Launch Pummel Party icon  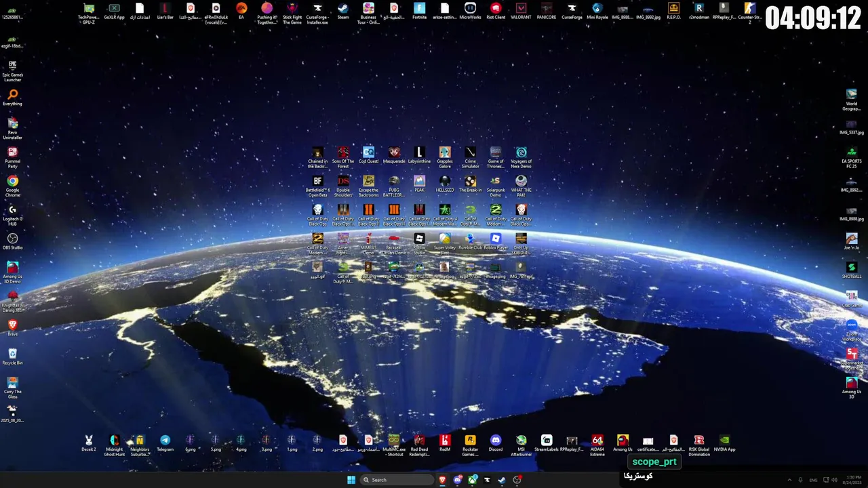coord(12,157)
